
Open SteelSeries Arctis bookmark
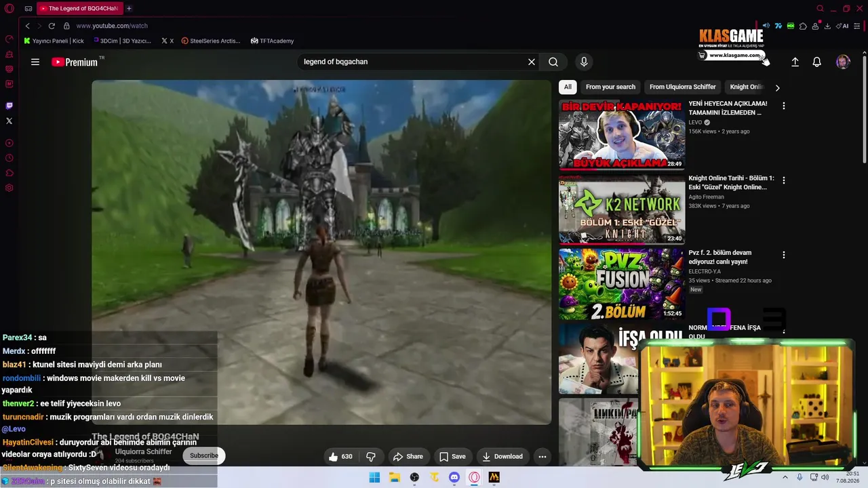click(211, 41)
